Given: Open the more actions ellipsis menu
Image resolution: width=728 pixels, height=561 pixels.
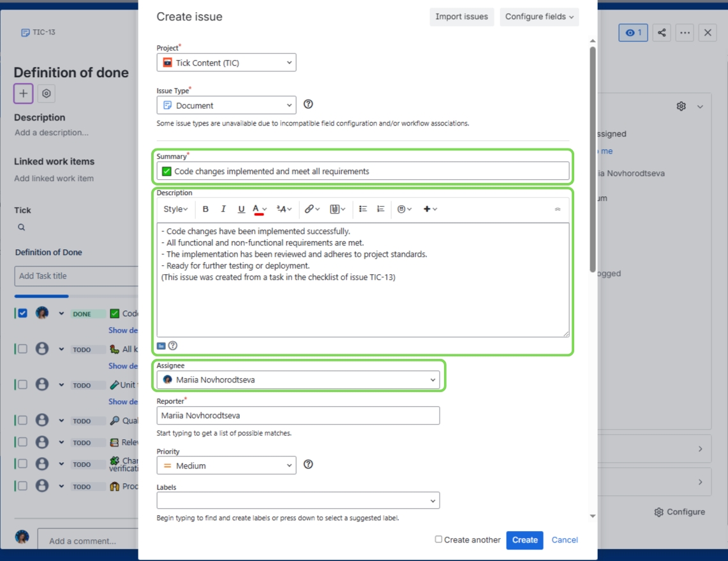Looking at the screenshot, I should (684, 32).
